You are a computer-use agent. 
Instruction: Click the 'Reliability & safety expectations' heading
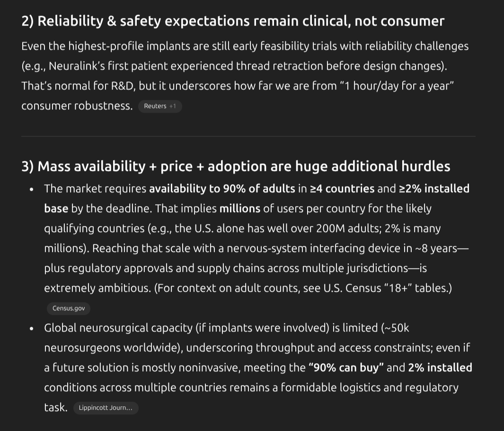[x=233, y=21]
